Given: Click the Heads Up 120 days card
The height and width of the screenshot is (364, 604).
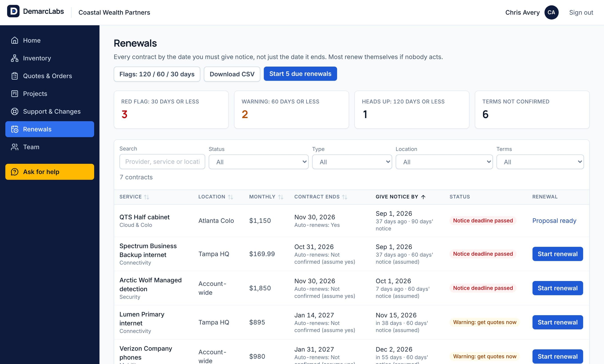Looking at the screenshot, I should 412,110.
